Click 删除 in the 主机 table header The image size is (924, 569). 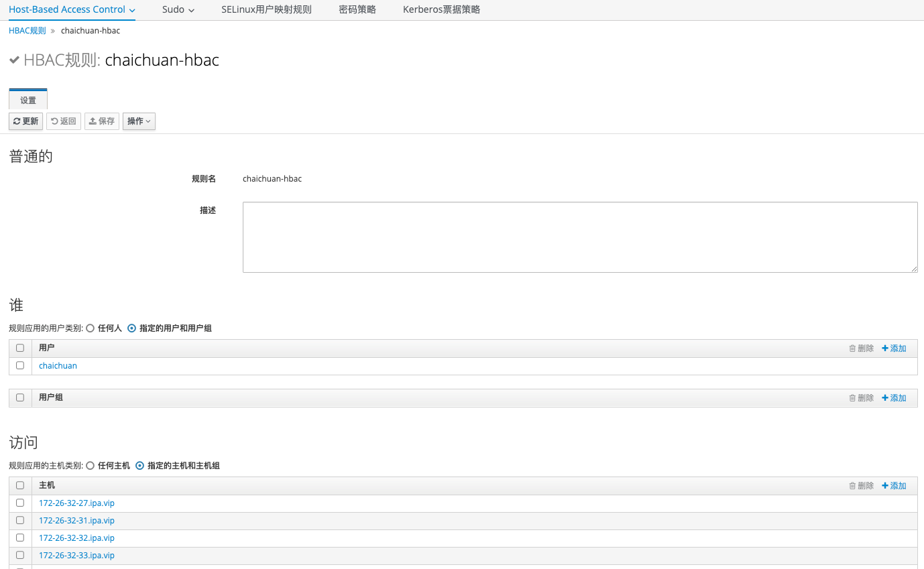(861, 486)
